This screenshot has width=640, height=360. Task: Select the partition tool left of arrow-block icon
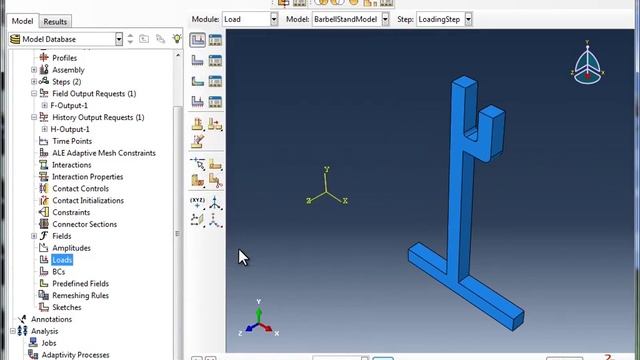pos(198,124)
